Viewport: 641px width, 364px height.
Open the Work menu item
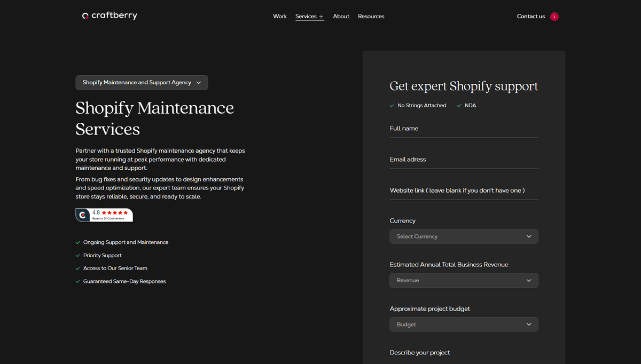tap(280, 17)
